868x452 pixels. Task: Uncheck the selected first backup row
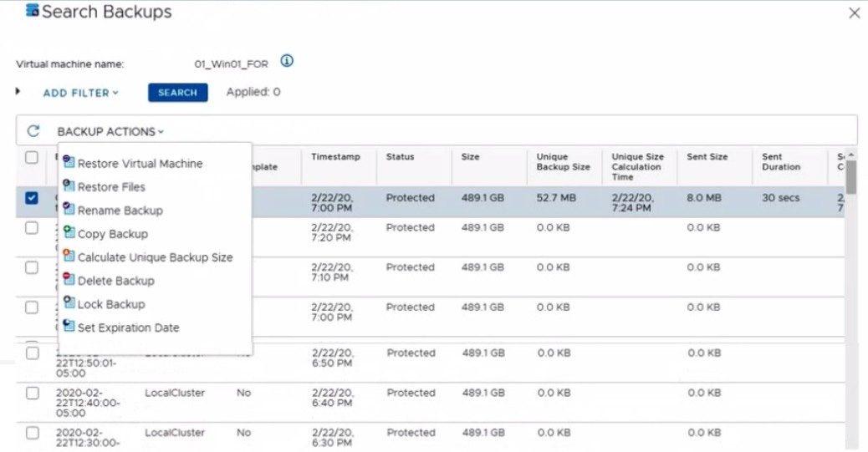[32, 198]
